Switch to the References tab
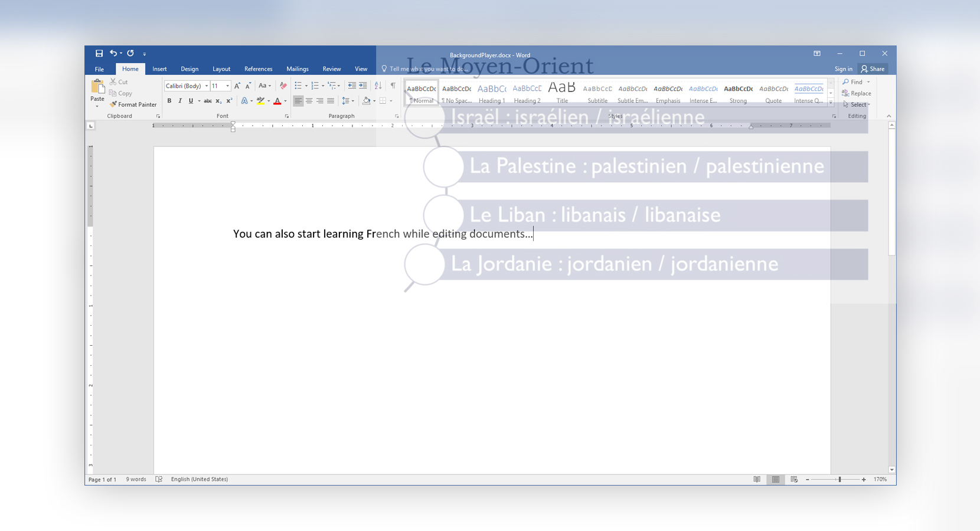Screen dimensions: 980x531 (x=259, y=69)
